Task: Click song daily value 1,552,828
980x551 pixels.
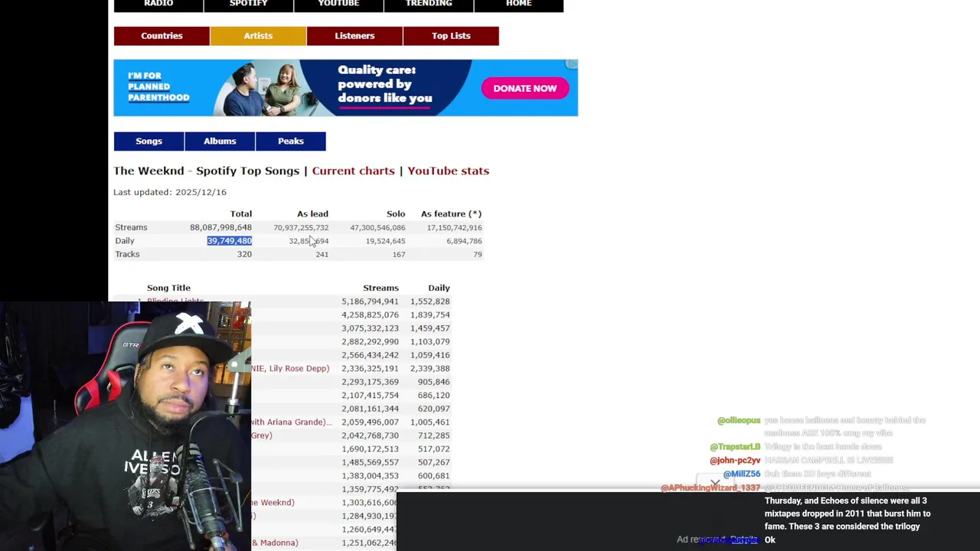Action: pos(430,302)
